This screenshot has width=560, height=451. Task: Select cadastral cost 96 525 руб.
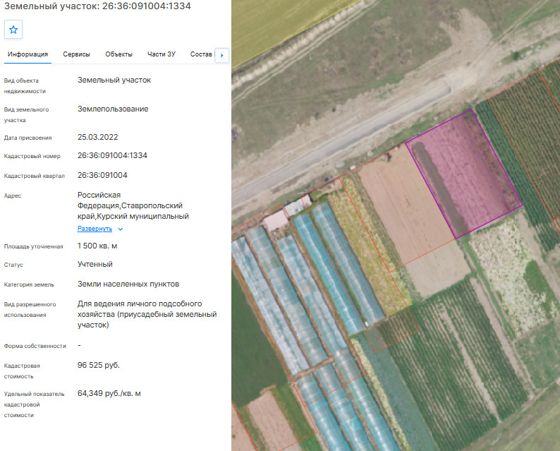99,365
